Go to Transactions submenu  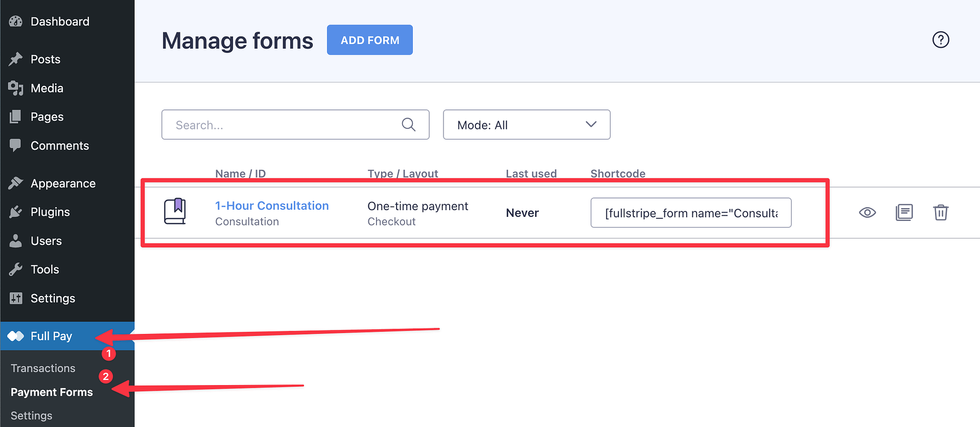[x=43, y=368]
